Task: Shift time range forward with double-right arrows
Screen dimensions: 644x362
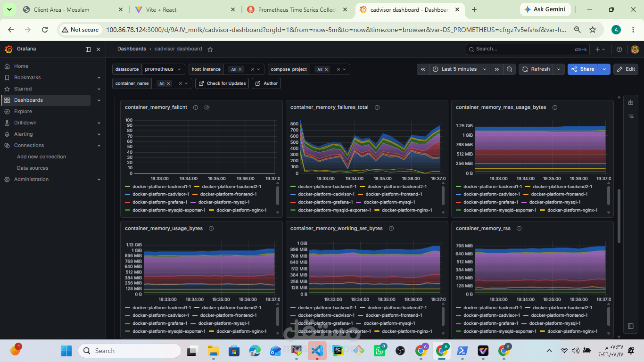Action: click(496, 69)
